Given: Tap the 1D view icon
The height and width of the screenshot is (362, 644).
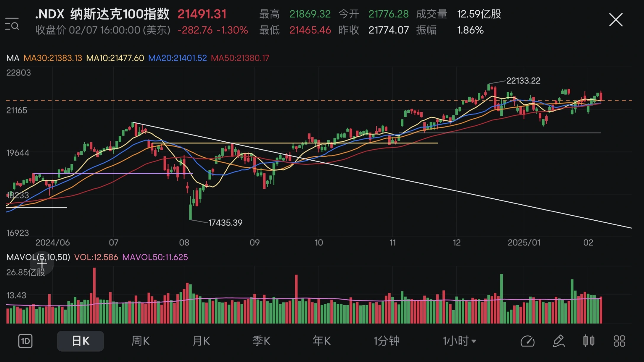Looking at the screenshot, I should (25, 341).
